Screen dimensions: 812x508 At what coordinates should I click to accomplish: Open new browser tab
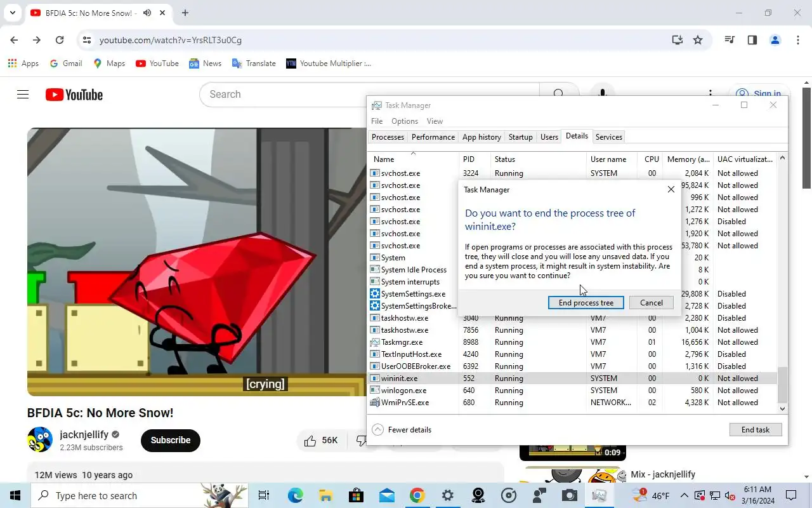pos(185,13)
